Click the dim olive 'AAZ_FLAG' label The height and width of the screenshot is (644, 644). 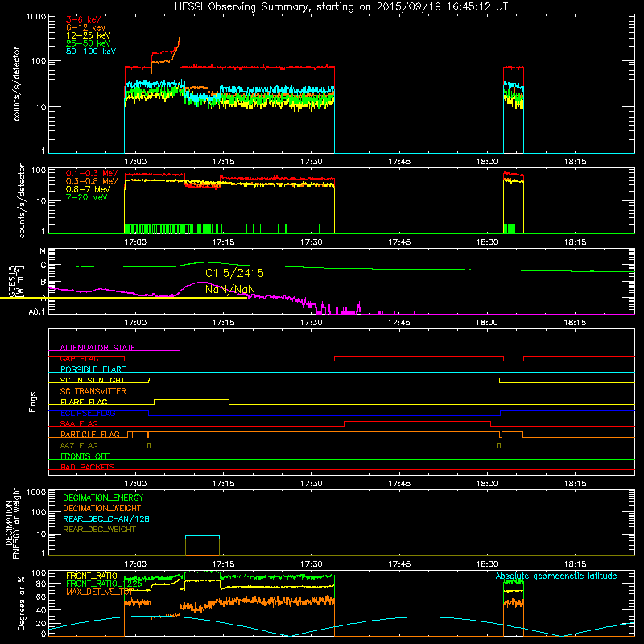click(79, 445)
